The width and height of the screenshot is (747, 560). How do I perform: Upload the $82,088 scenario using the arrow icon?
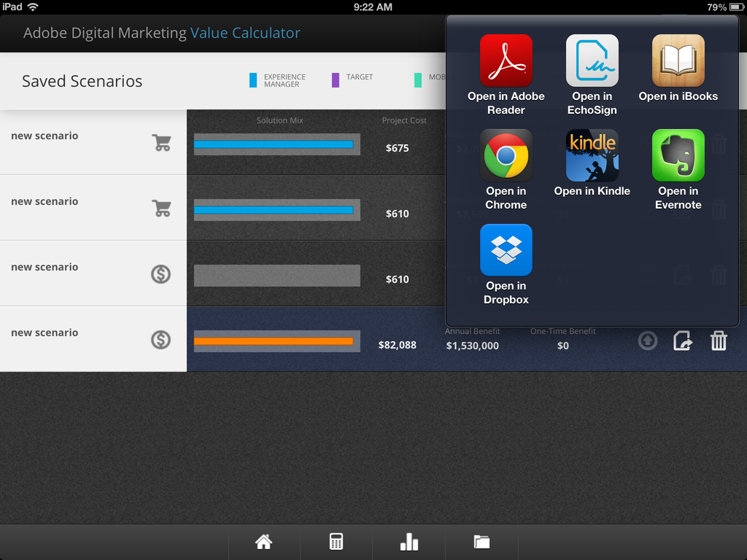[648, 341]
